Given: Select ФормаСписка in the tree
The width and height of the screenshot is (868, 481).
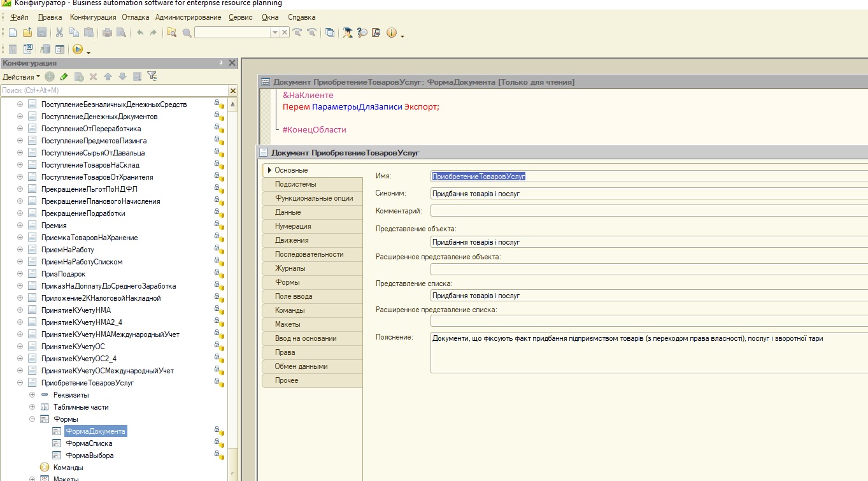Looking at the screenshot, I should pos(89,443).
